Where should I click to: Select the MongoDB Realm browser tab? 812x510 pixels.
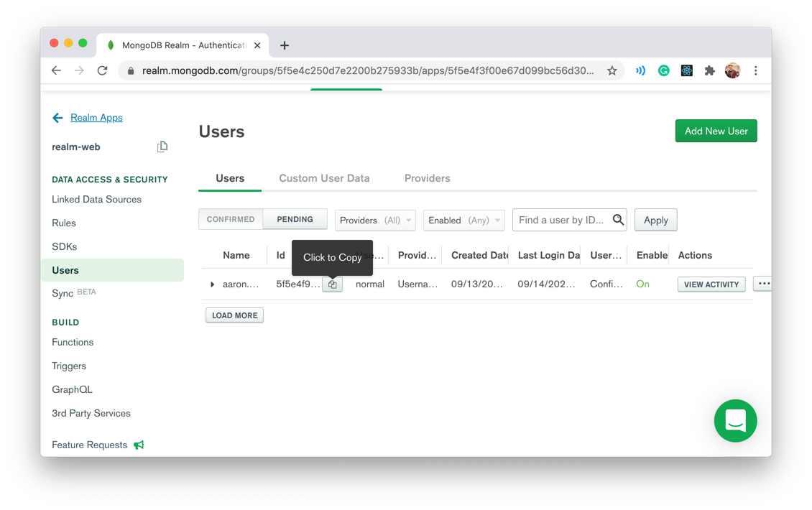tap(183, 45)
